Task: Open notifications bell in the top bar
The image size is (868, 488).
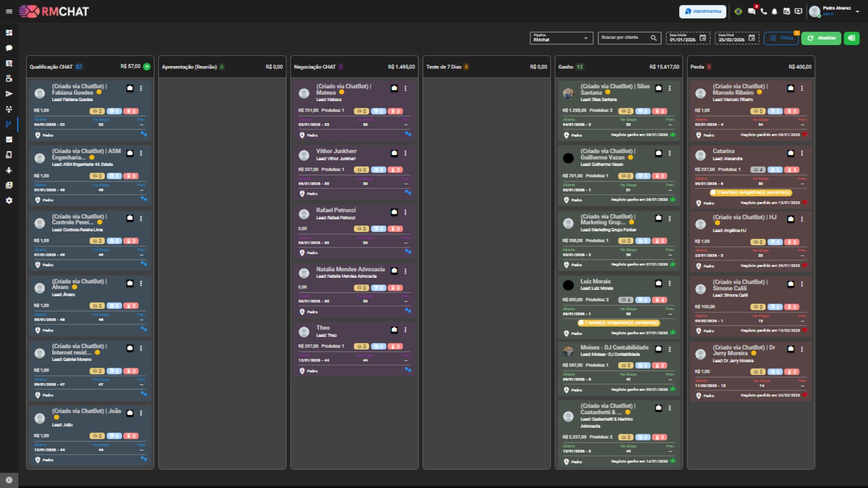Action: [x=775, y=11]
